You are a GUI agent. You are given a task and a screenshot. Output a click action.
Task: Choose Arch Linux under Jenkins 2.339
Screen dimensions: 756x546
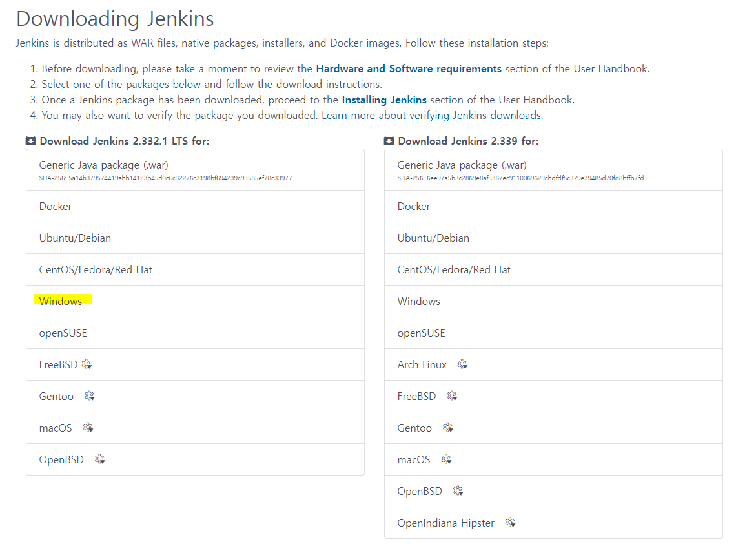(x=553, y=364)
